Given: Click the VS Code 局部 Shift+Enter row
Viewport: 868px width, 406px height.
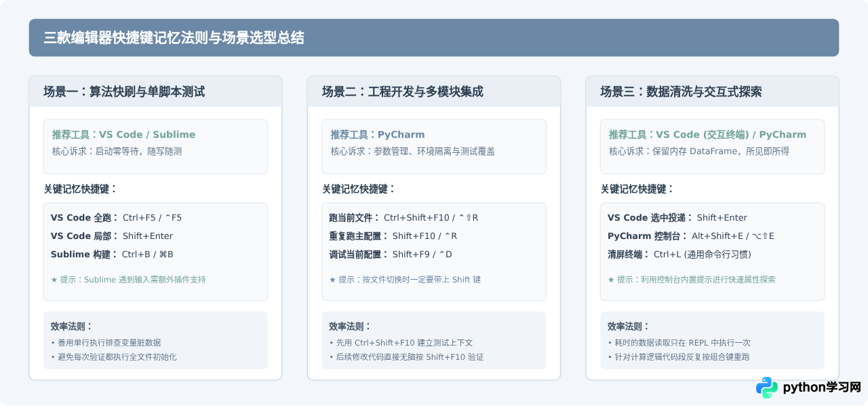Looking at the screenshot, I should pyautogui.click(x=112, y=236).
